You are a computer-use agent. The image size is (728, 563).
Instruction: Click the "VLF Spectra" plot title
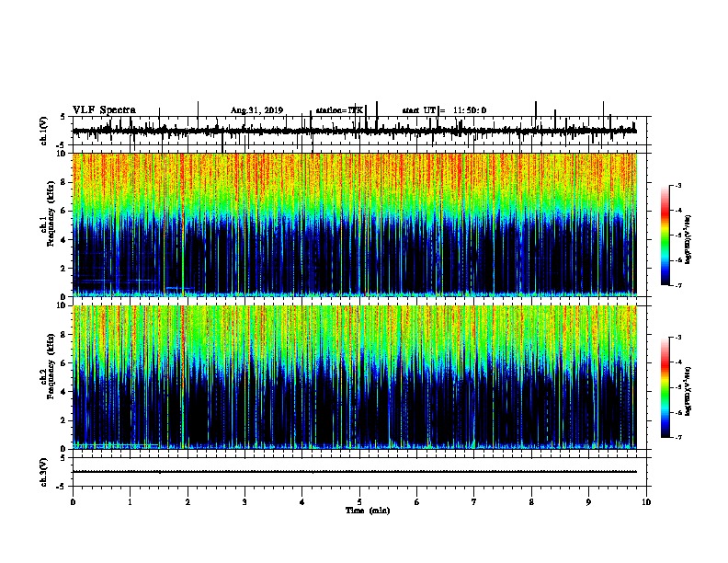(x=104, y=110)
